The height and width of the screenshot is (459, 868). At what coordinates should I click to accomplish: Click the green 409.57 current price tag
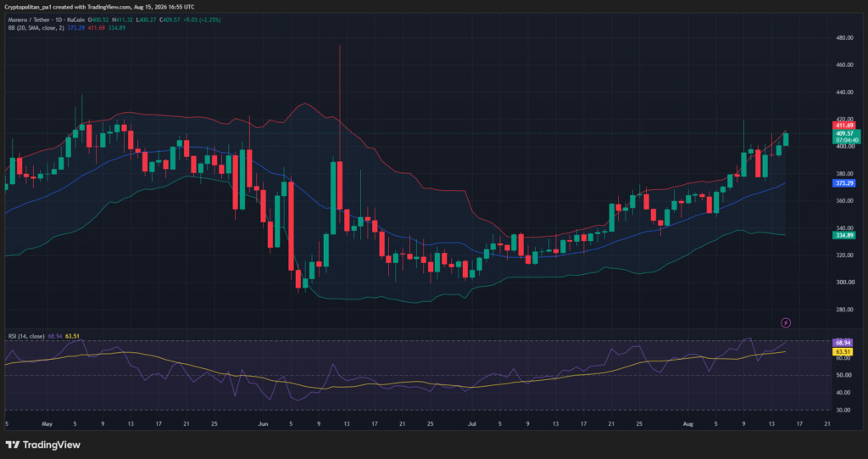846,133
